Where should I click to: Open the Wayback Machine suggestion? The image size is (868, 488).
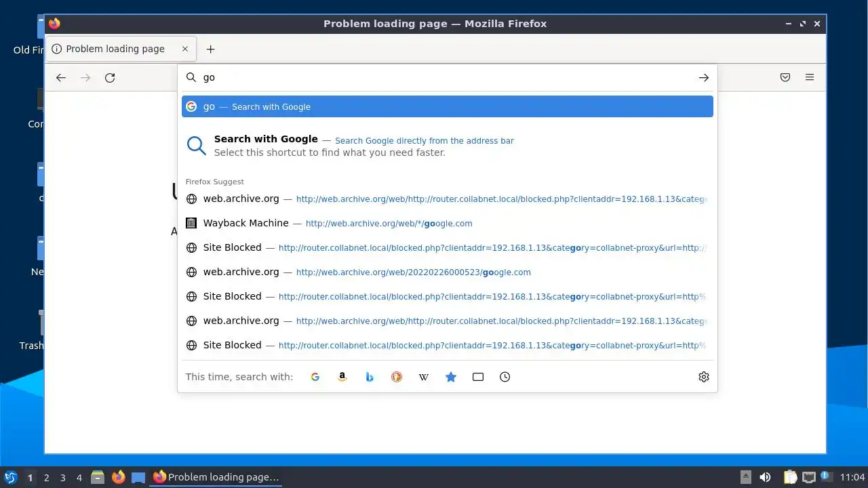click(448, 223)
